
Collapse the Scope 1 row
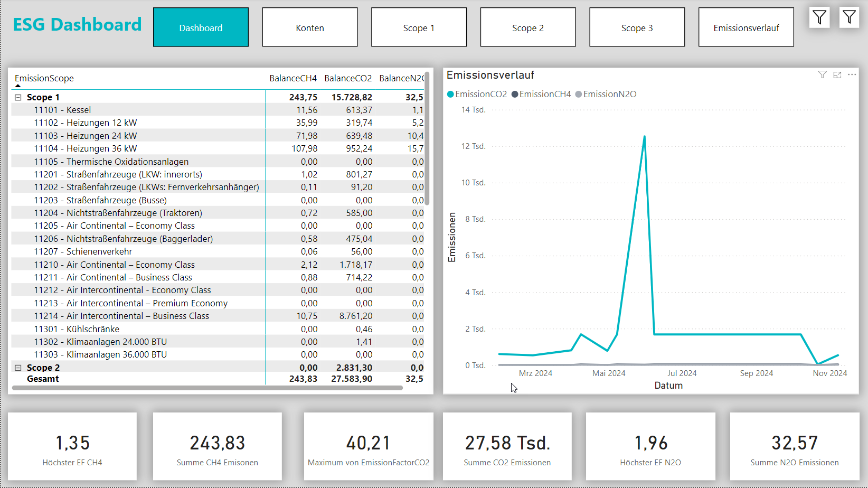(18, 97)
